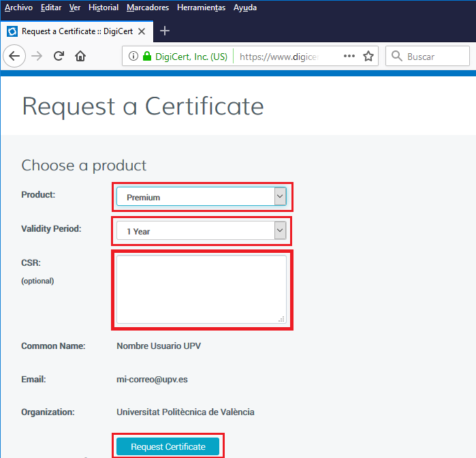Reload the page with the refresh icon
476x458 pixels.
click(x=59, y=57)
